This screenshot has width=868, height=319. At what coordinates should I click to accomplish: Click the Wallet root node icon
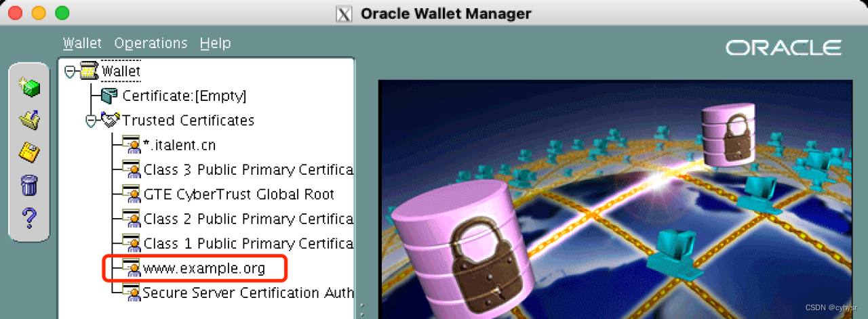pyautogui.click(x=88, y=70)
